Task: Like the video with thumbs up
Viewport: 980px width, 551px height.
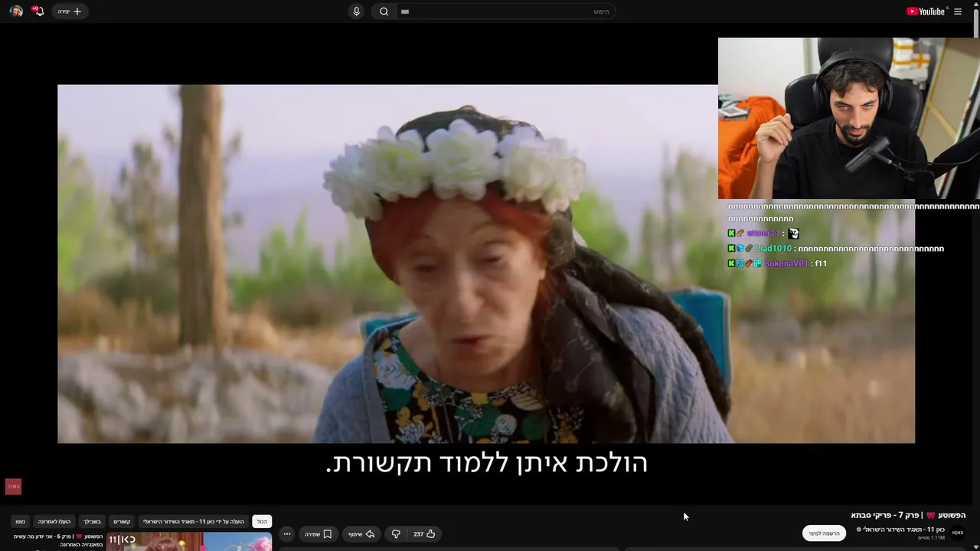Action: [425, 534]
